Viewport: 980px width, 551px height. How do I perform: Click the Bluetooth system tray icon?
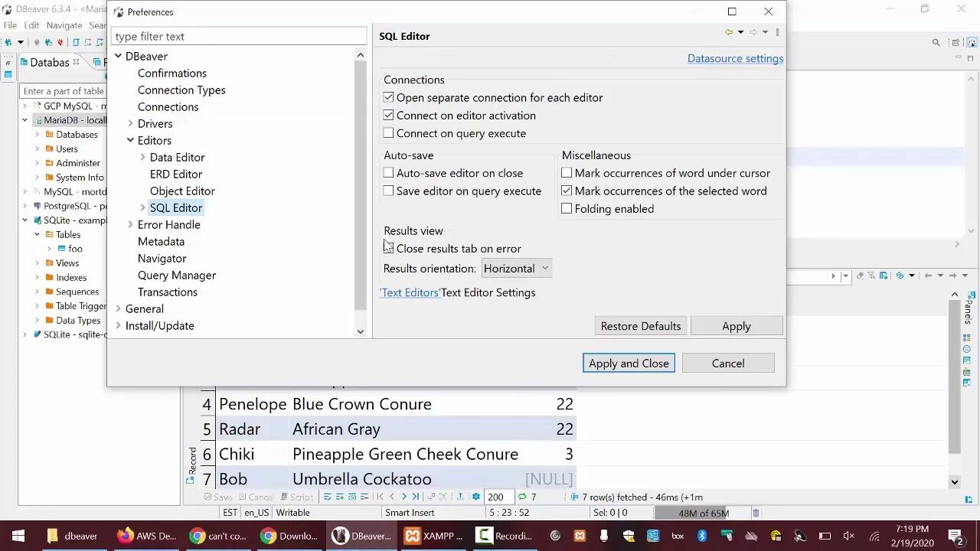702,536
